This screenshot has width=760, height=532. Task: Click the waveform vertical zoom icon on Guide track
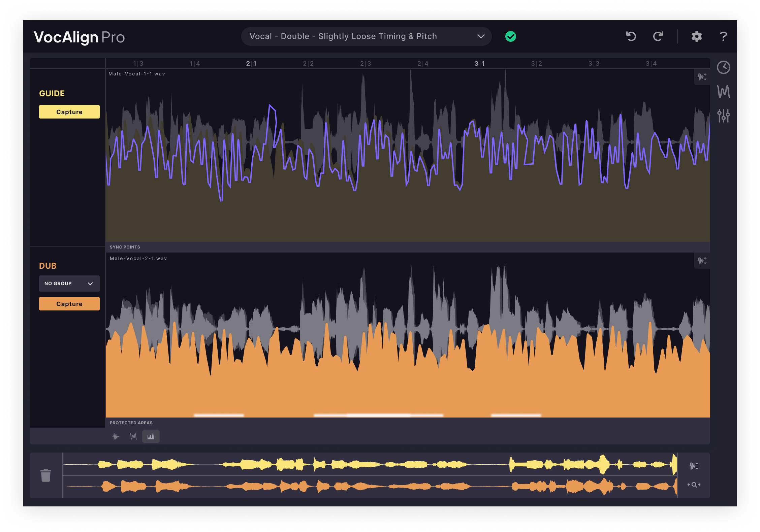pyautogui.click(x=702, y=77)
